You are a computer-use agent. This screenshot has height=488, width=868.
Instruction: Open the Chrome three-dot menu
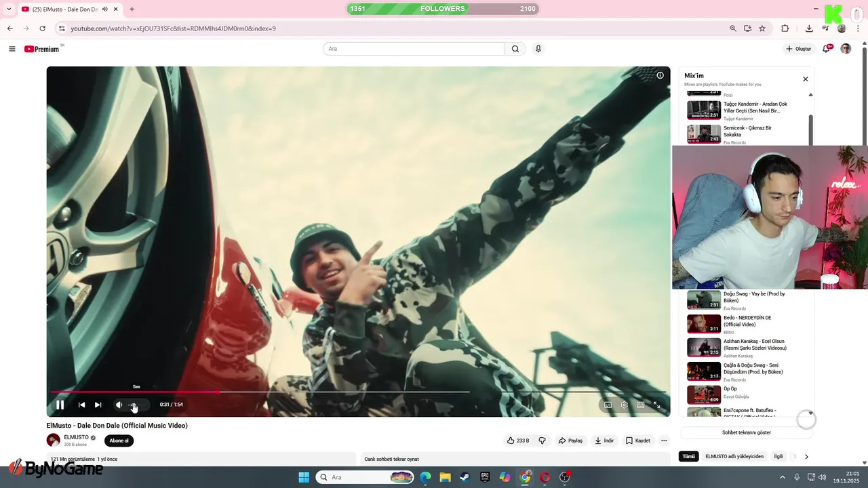[x=858, y=28]
